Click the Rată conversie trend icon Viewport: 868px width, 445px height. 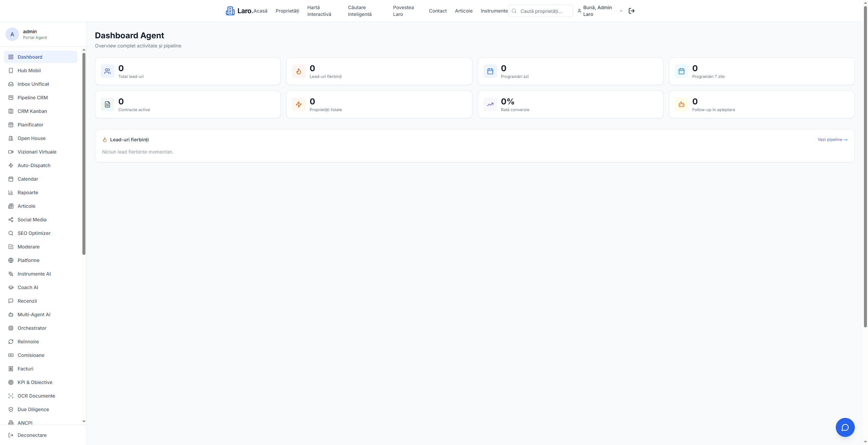tap(490, 104)
